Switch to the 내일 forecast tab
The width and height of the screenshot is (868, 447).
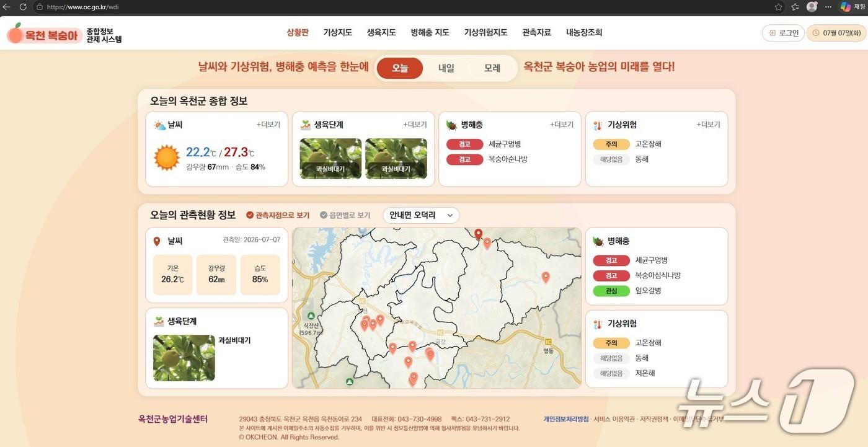(x=446, y=68)
